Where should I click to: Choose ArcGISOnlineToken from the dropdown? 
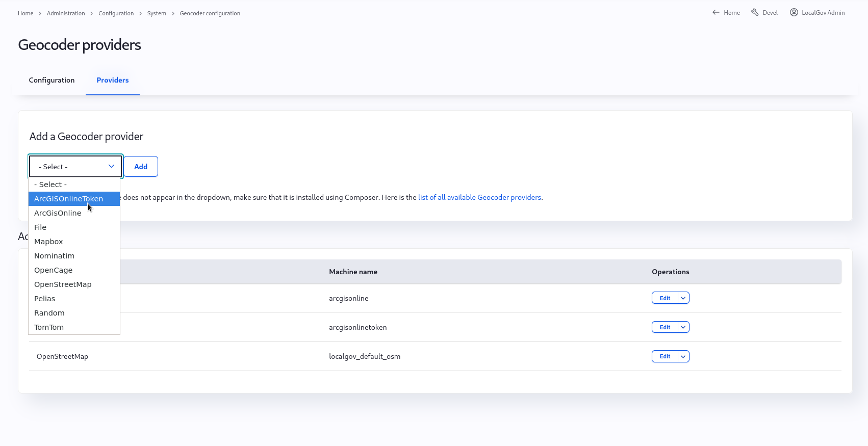74,199
